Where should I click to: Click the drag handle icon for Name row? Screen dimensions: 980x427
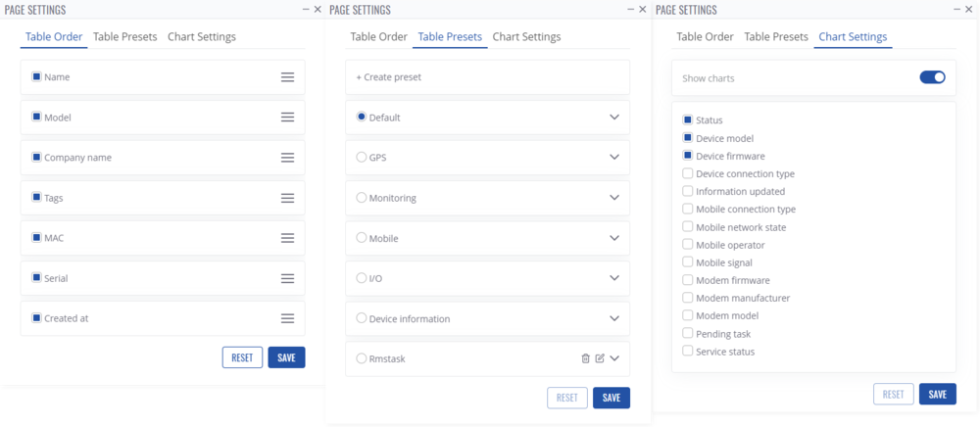point(287,77)
